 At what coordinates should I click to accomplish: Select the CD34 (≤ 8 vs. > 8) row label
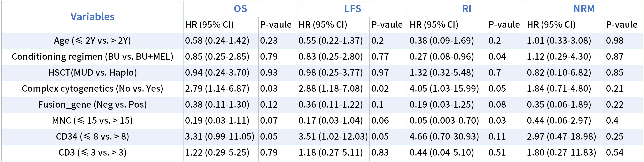click(92, 136)
